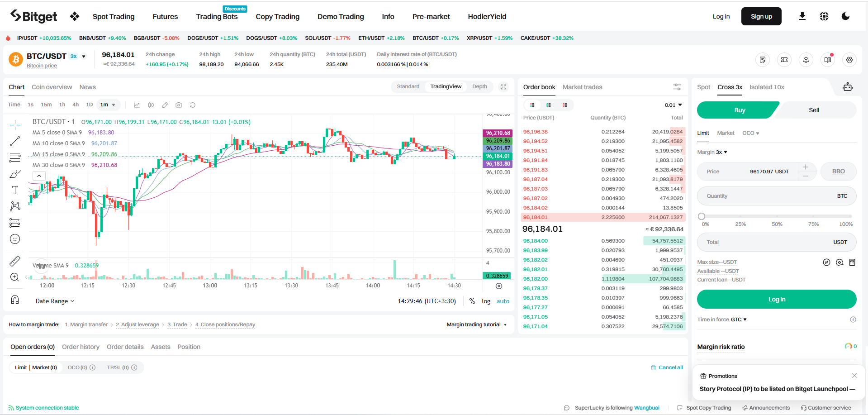Switch to the Depth chart view
The width and height of the screenshot is (868, 415).
479,86
